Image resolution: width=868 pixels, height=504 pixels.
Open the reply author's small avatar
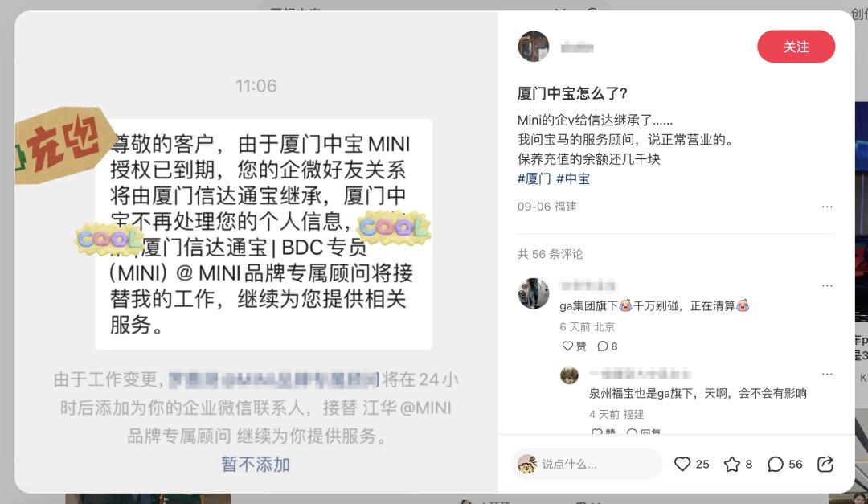click(x=569, y=375)
